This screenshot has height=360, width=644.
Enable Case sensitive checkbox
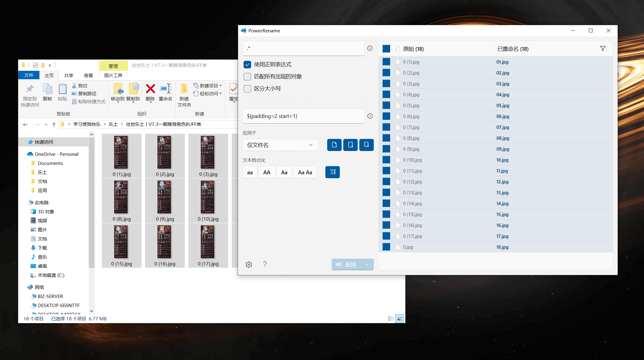pyautogui.click(x=247, y=89)
